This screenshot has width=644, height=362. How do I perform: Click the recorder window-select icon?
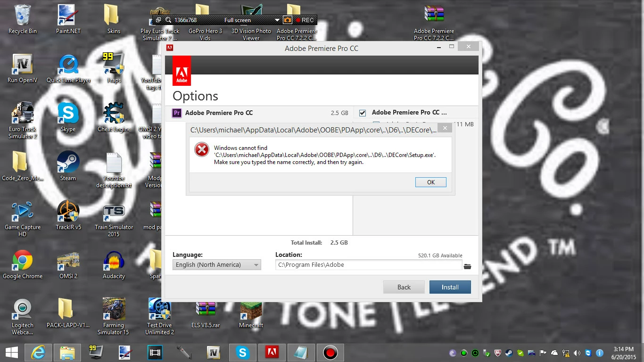pos(158,20)
